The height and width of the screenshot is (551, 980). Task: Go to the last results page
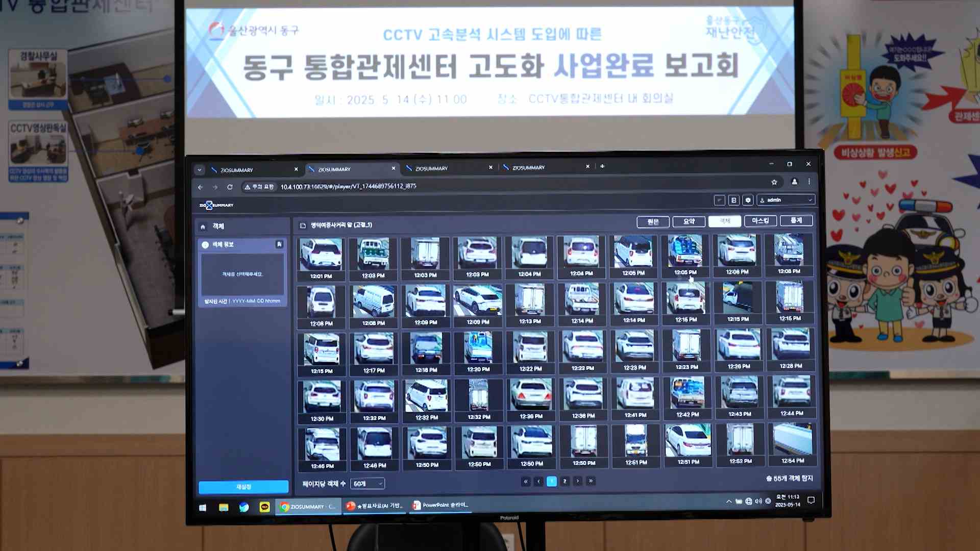point(591,481)
